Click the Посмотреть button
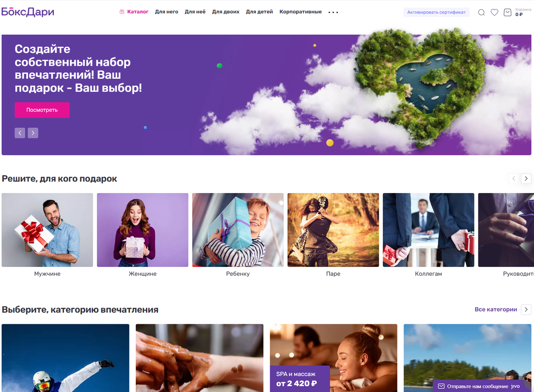534x392 pixels. coord(42,110)
